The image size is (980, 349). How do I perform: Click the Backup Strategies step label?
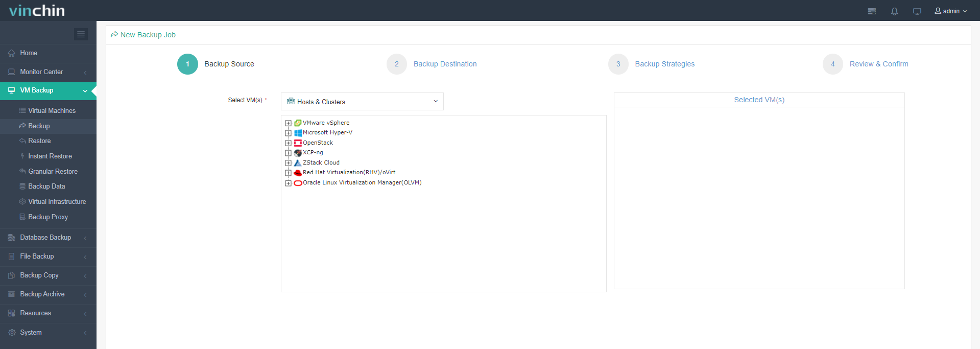664,64
